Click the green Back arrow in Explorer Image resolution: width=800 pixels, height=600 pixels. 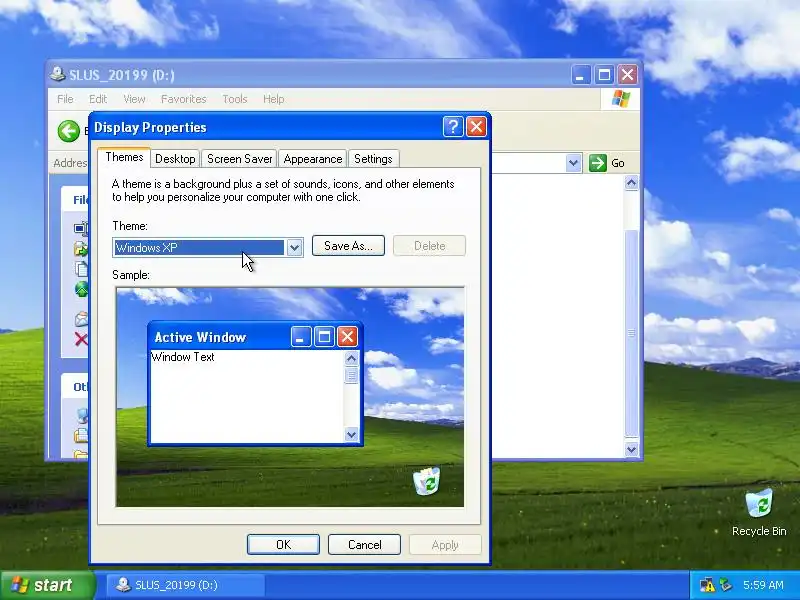tap(68, 131)
